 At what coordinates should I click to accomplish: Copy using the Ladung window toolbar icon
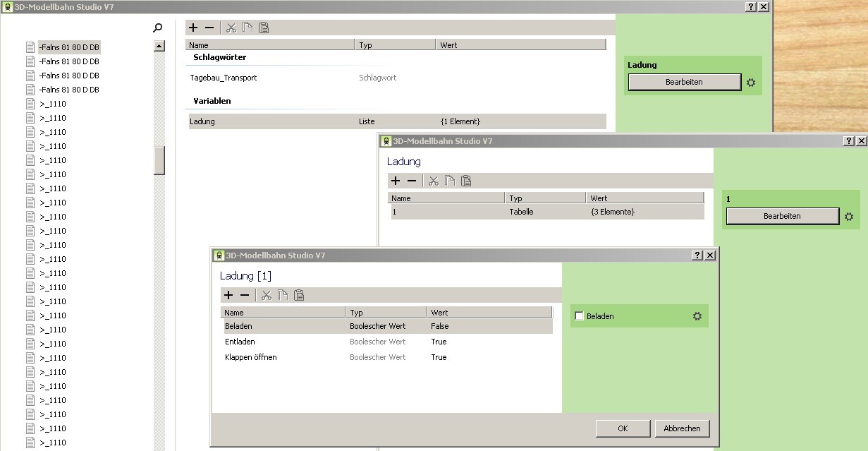[x=449, y=181]
